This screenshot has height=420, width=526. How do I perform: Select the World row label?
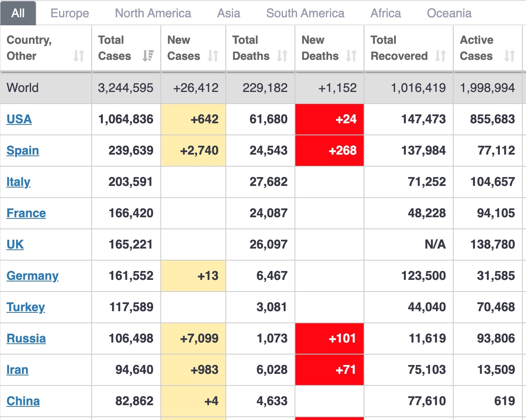pos(23,88)
